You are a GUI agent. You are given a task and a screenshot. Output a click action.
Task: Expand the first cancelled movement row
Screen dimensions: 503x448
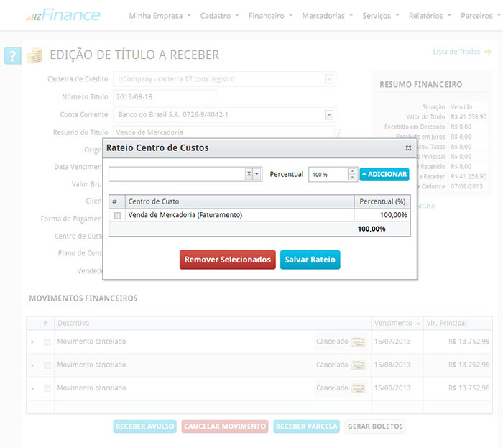point(32,342)
